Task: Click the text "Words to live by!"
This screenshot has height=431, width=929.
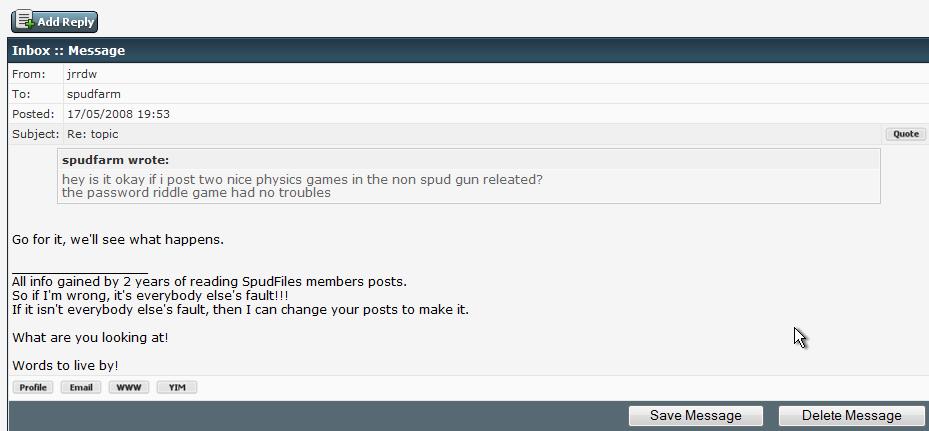Action: pos(65,366)
